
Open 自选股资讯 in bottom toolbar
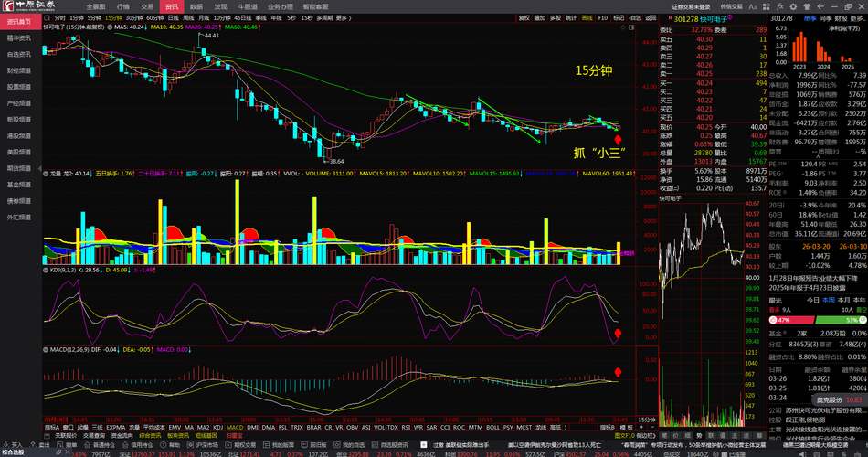pyautogui.click(x=390, y=445)
